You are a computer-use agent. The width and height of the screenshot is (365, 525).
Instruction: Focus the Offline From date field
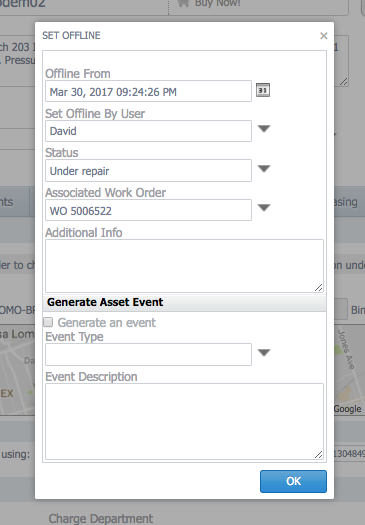pos(148,91)
